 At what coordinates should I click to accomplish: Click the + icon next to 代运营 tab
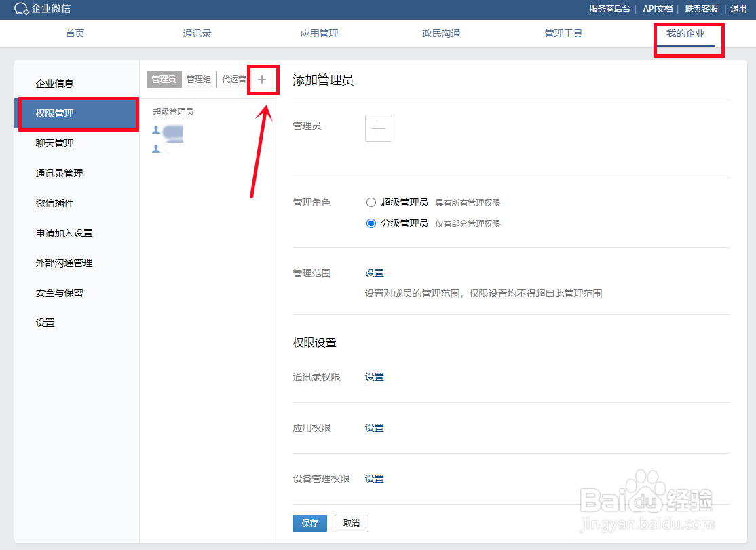pos(263,79)
